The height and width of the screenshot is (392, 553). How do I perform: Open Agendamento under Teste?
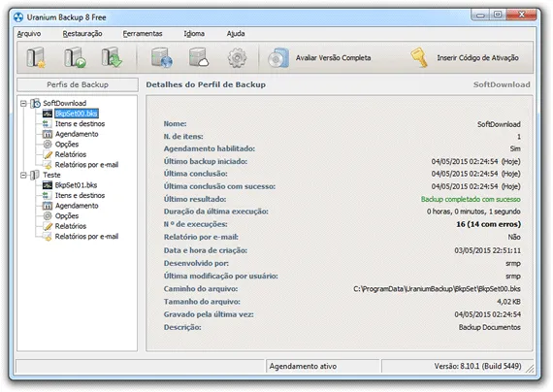[x=77, y=206]
